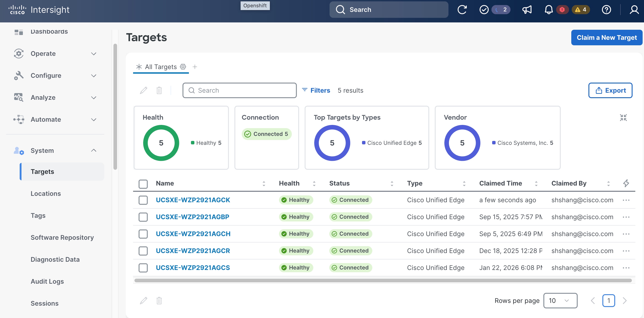Open Software Repository in sidebar

(x=62, y=237)
